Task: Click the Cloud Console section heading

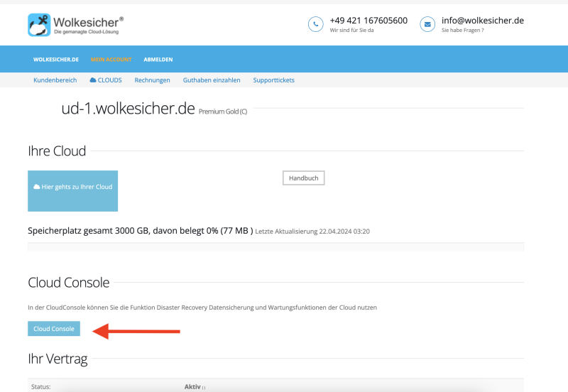Action: coord(68,283)
